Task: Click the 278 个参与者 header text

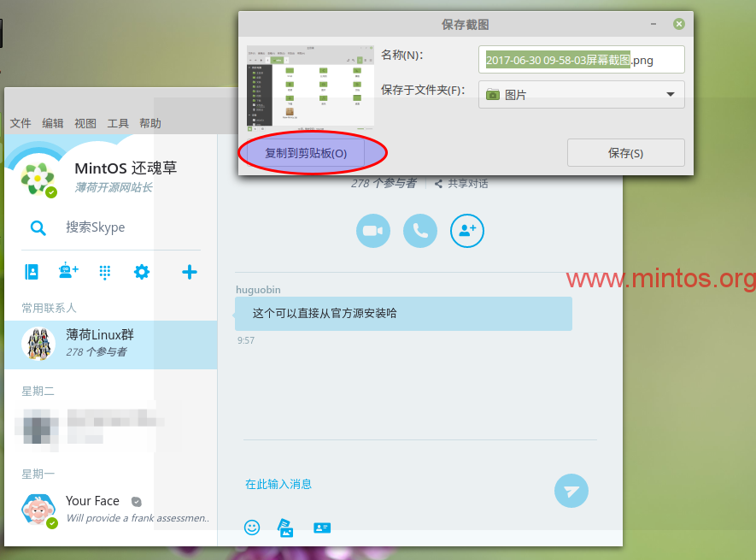Action: [x=384, y=184]
